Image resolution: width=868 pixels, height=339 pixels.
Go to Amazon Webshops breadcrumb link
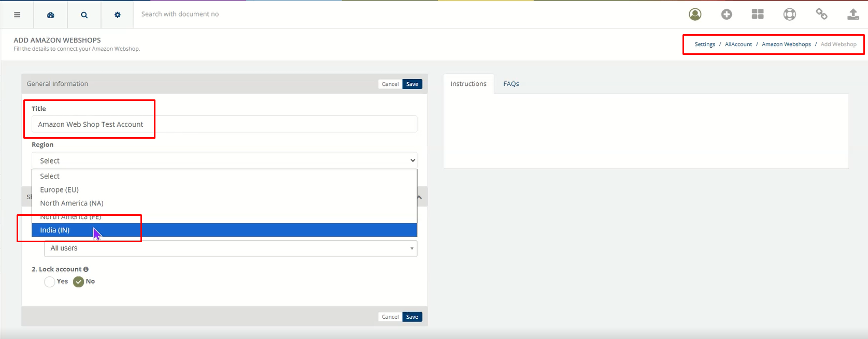786,45
